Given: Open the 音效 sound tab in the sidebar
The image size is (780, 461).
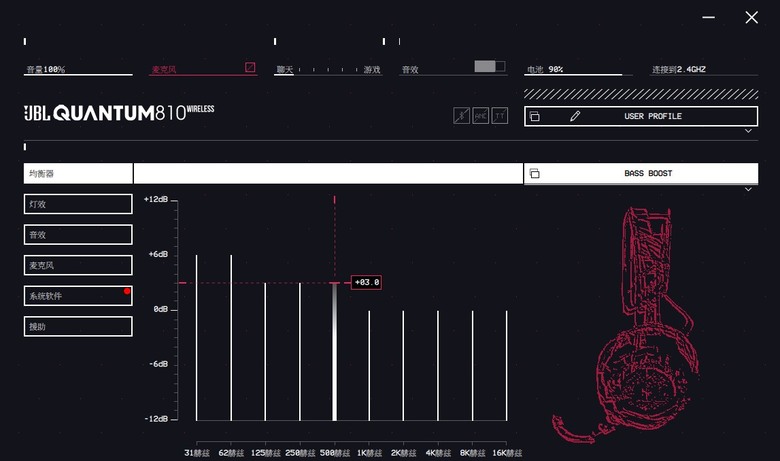Looking at the screenshot, I should [78, 235].
